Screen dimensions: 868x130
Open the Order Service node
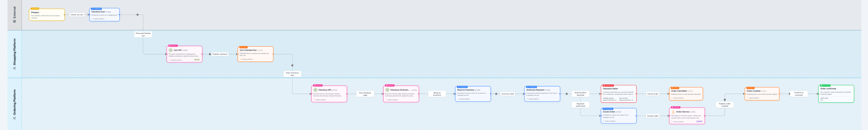click(687, 116)
